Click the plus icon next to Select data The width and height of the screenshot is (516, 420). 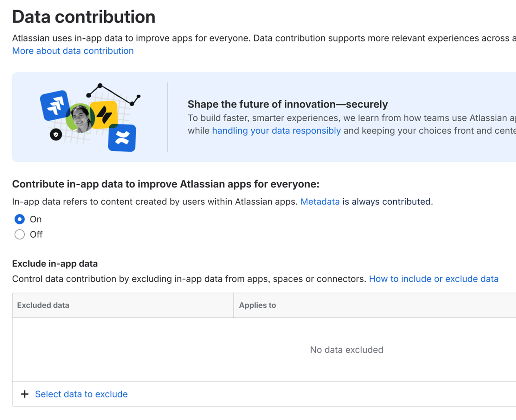24,394
